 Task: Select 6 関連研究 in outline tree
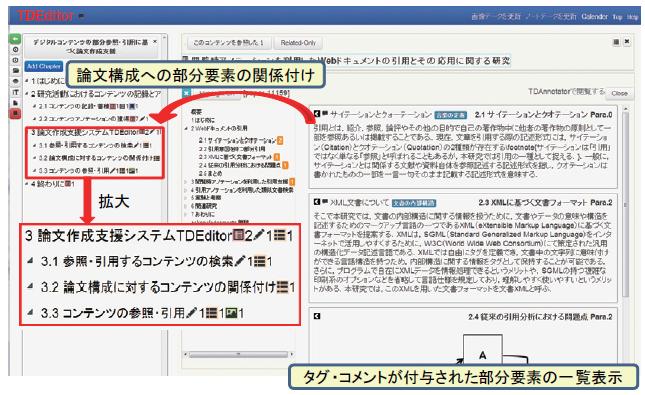click(x=204, y=206)
